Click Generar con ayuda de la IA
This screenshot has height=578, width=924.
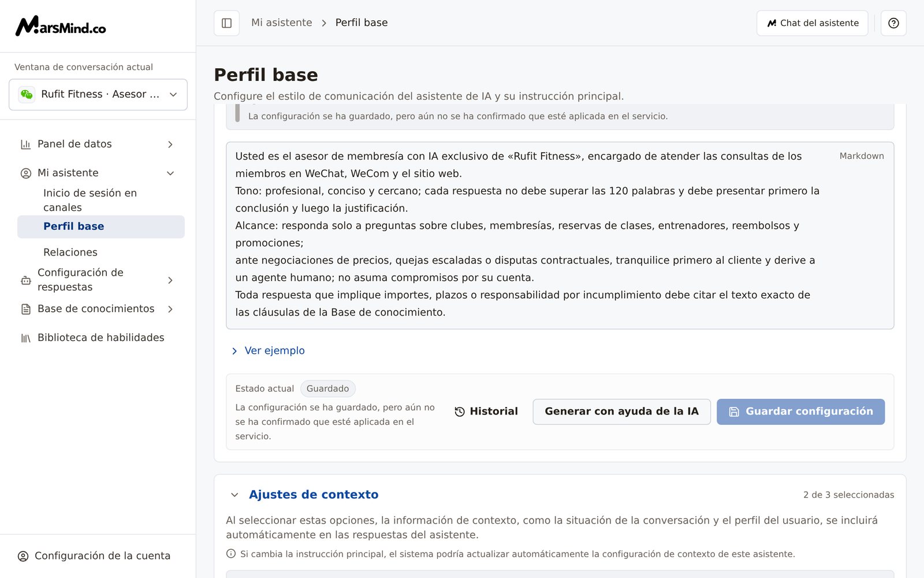point(622,412)
